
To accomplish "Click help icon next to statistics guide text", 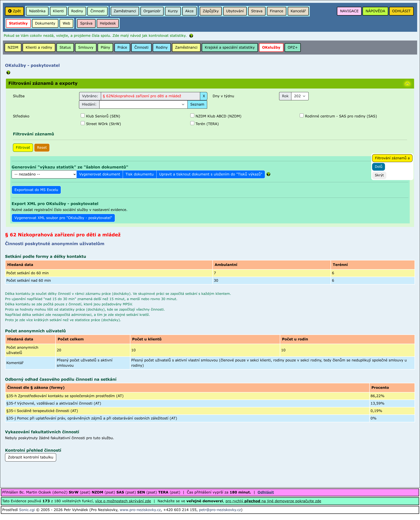I will coord(191,36).
